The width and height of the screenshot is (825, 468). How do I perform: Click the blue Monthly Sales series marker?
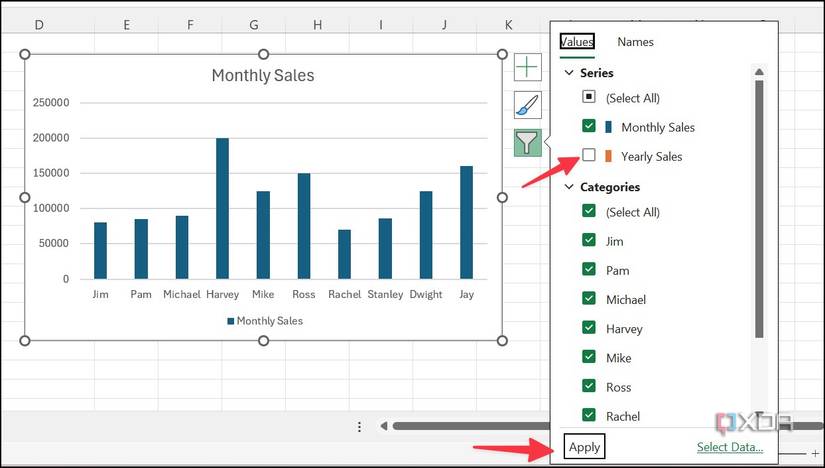(609, 127)
